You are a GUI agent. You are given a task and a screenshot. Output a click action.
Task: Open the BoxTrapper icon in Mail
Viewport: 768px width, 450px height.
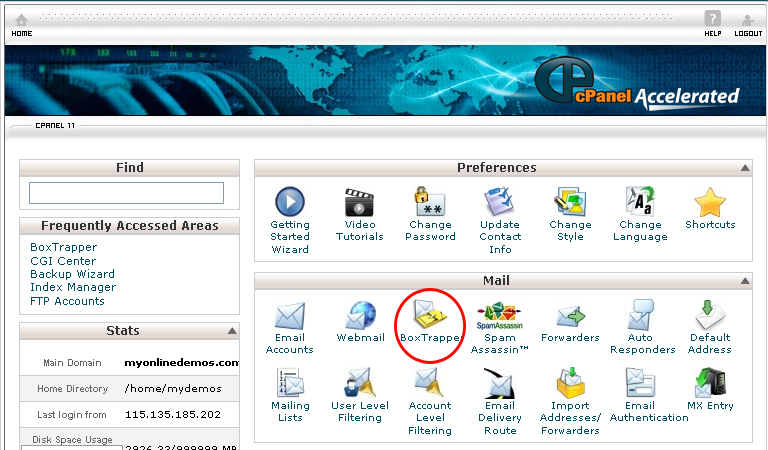click(430, 314)
